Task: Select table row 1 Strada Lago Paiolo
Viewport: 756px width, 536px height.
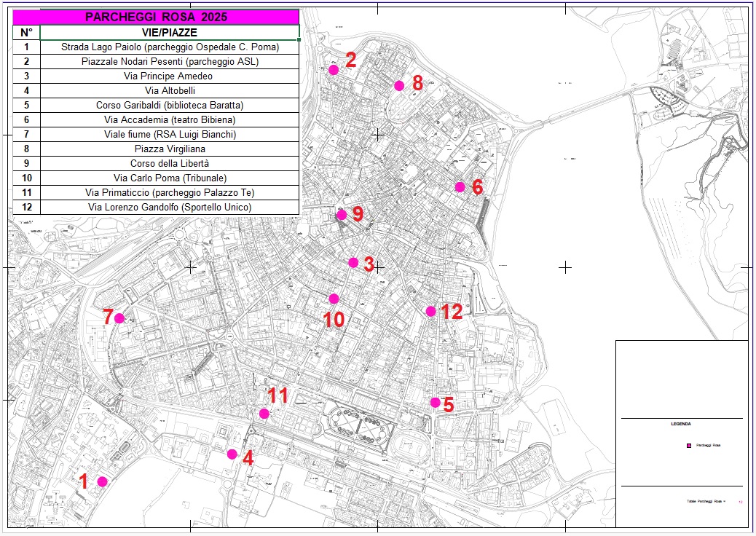Action: (170, 47)
